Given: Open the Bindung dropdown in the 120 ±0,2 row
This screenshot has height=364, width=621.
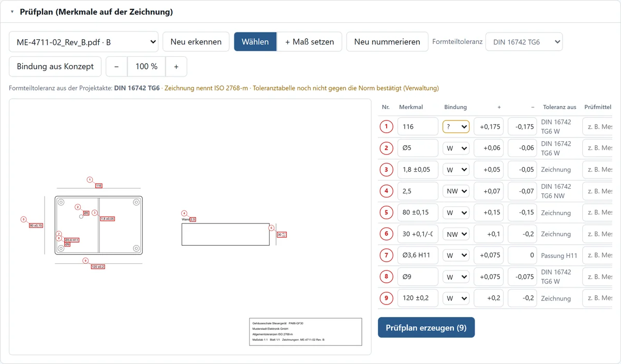Looking at the screenshot, I should tap(456, 298).
